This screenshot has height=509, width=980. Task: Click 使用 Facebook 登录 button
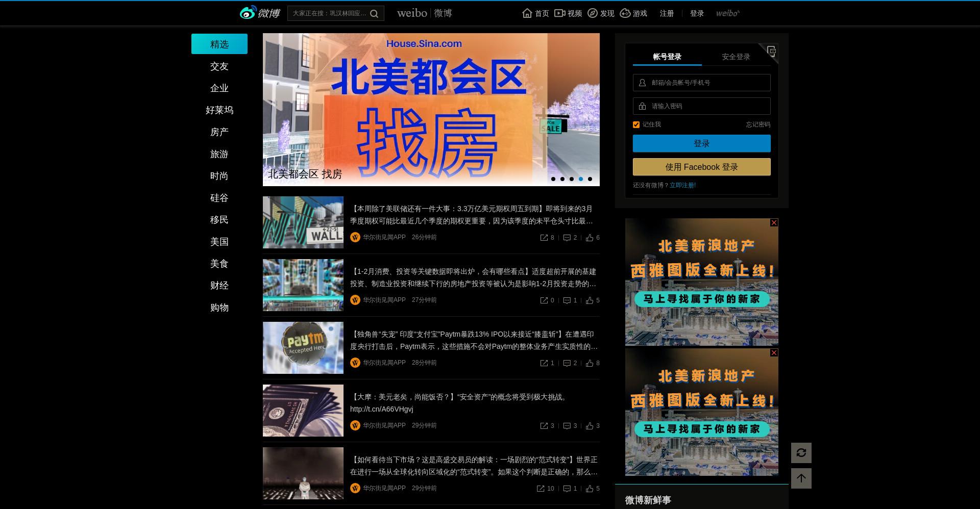[x=702, y=167]
